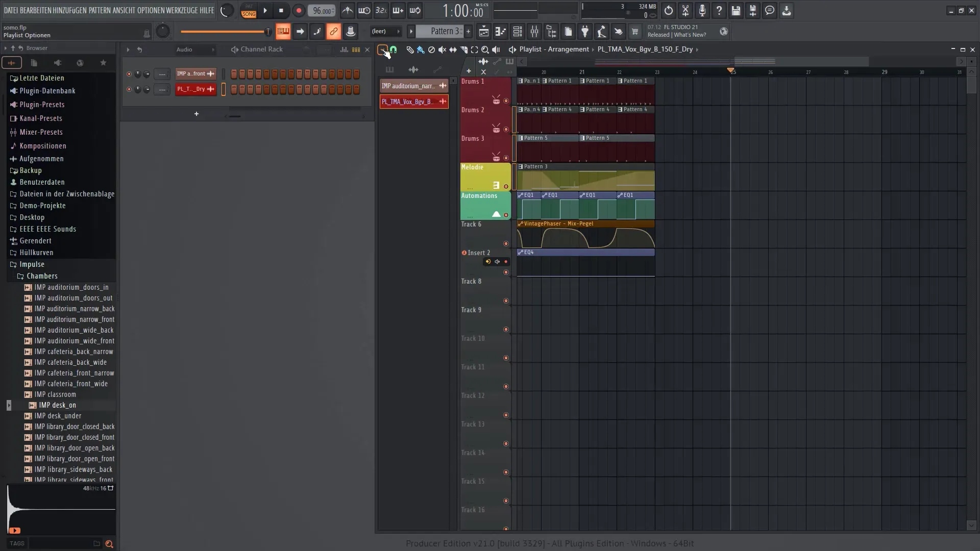Screen dimensions: 980x551
Task: Click the metronome icon
Action: tap(347, 10)
